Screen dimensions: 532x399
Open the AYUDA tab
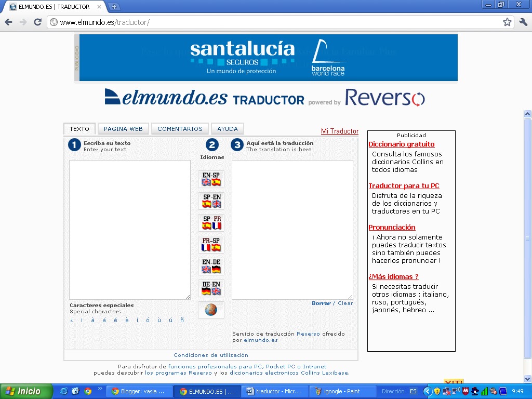(228, 129)
